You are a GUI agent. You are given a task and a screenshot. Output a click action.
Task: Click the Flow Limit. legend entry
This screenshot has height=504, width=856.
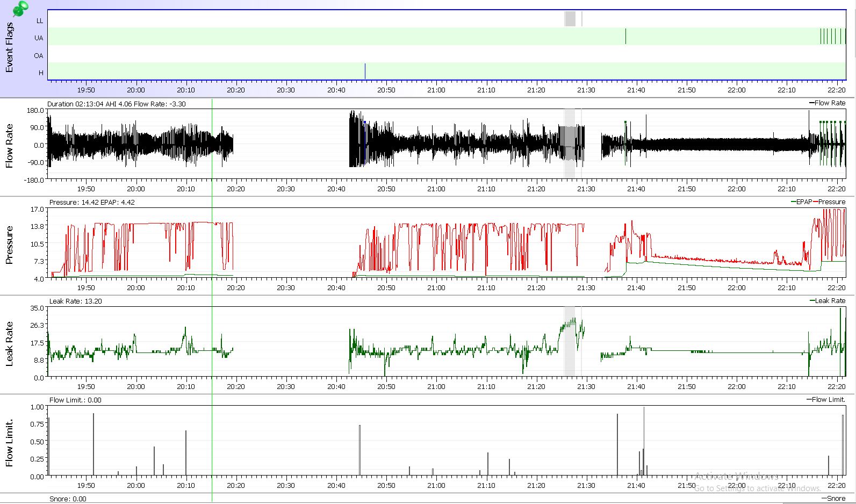(826, 399)
